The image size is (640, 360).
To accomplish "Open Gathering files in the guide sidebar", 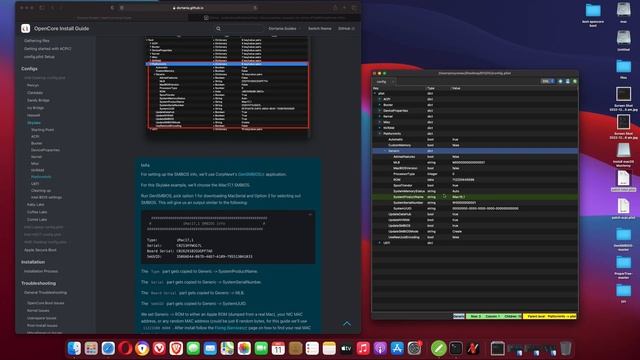I will 37,41.
